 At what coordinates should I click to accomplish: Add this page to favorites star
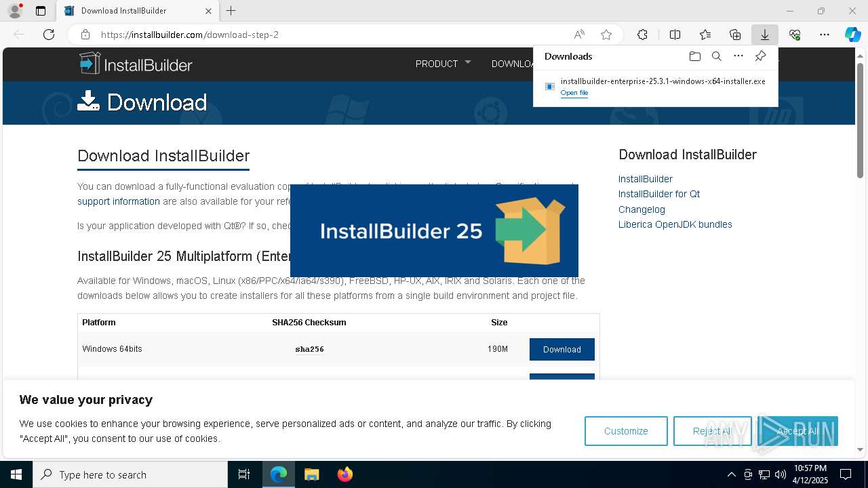coord(606,35)
